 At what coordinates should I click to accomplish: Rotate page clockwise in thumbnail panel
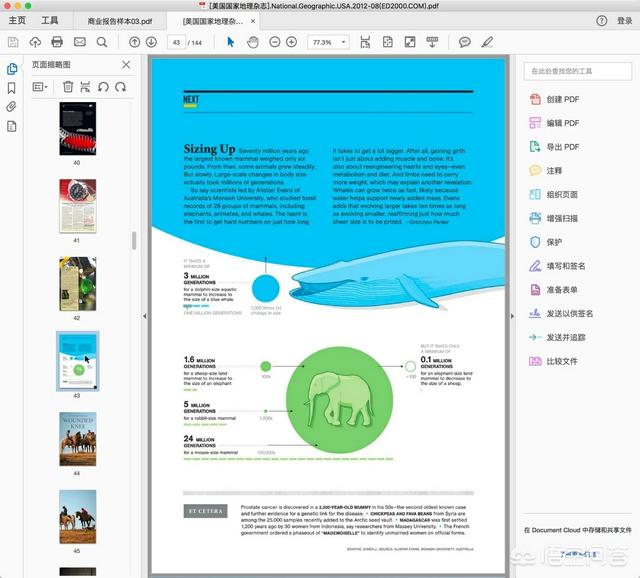tap(120, 87)
